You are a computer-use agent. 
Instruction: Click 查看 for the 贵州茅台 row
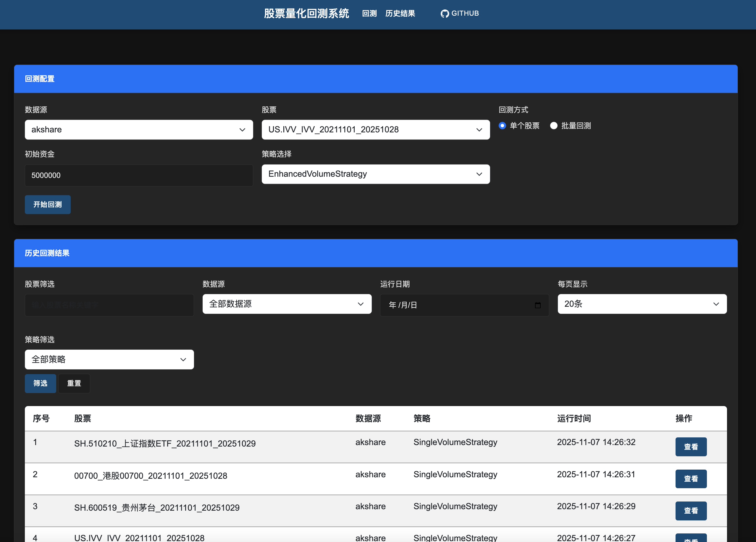[691, 511]
